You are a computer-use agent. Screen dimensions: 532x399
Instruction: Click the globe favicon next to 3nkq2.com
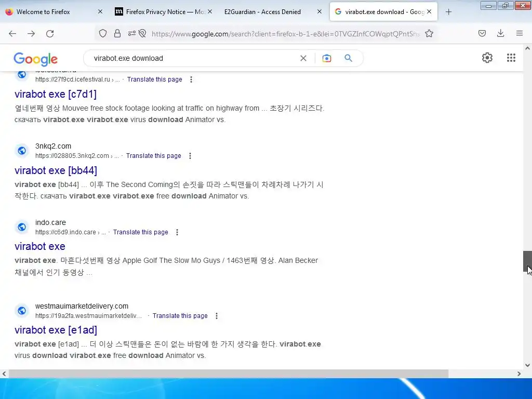22,150
